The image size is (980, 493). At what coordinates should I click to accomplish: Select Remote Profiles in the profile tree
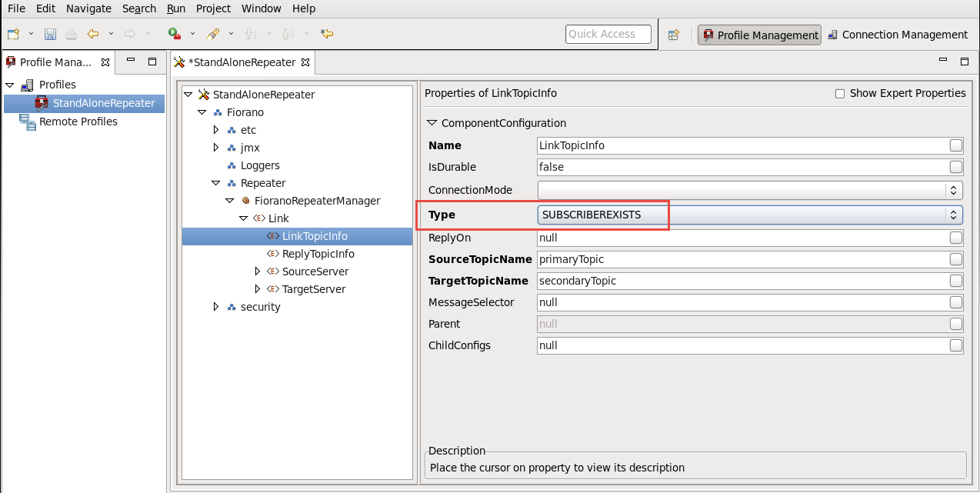[x=78, y=122]
